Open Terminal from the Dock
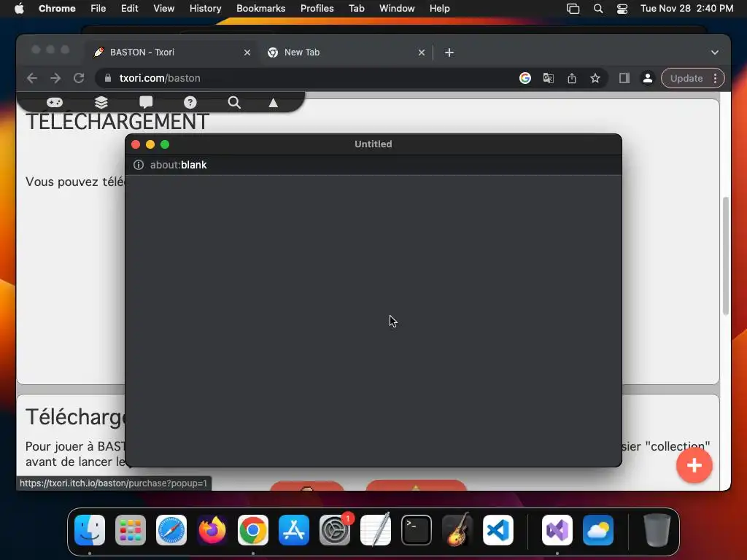The image size is (747, 560). pyautogui.click(x=417, y=530)
